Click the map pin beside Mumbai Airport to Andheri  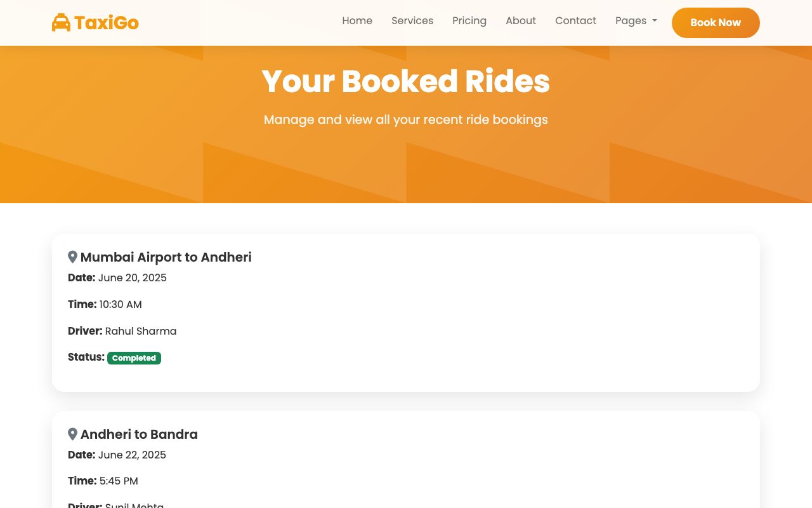(x=72, y=257)
